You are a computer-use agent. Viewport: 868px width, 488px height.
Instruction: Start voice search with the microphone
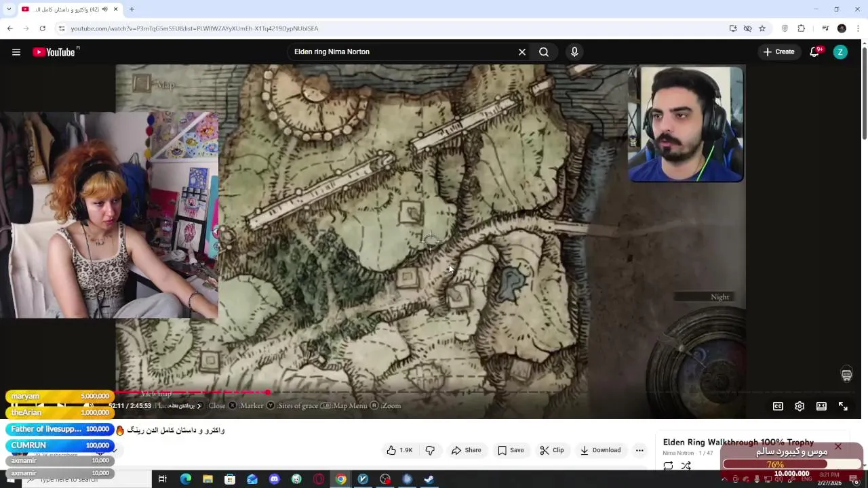pyautogui.click(x=574, y=52)
